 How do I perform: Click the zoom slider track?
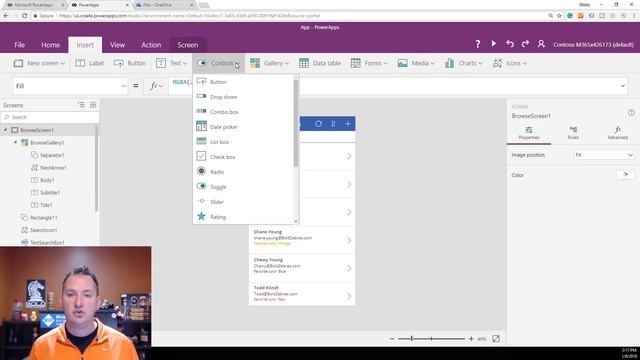click(x=431, y=339)
